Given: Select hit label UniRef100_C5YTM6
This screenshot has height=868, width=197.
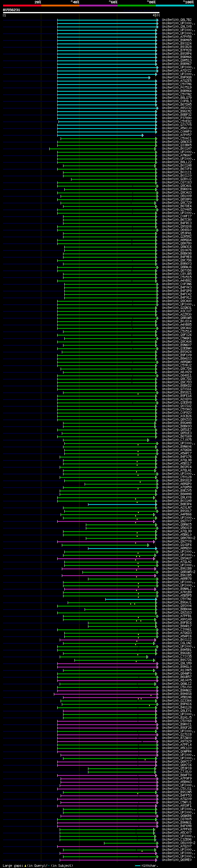Looking at the screenshot, I should (x=176, y=84).
